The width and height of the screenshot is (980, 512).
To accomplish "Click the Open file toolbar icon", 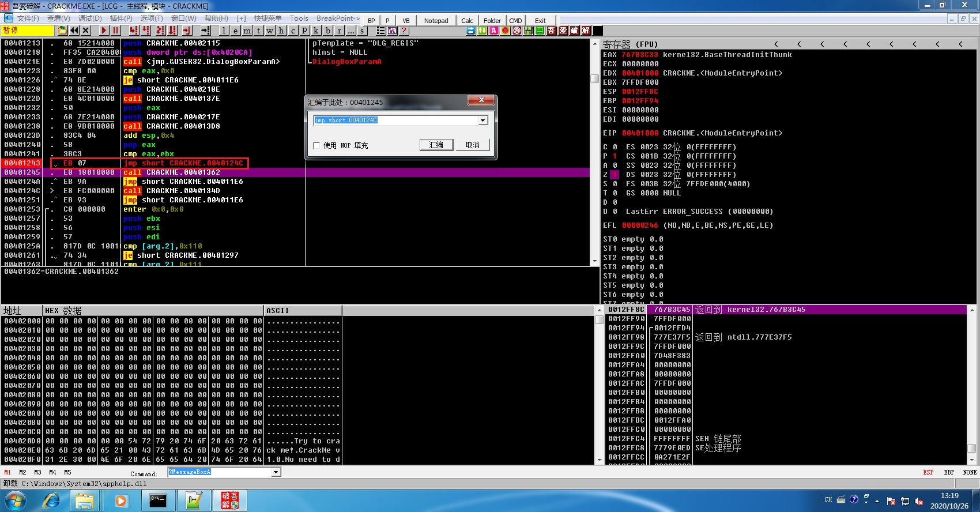I will 63,31.
